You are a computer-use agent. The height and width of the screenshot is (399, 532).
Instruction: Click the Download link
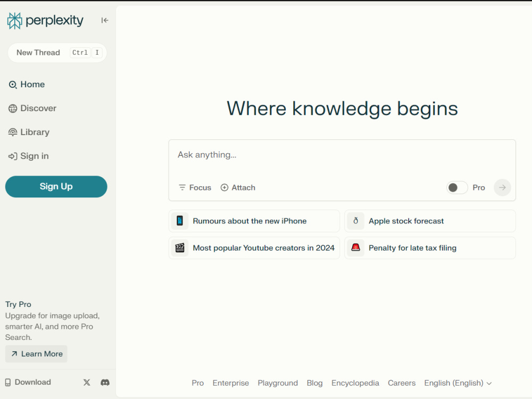point(28,383)
